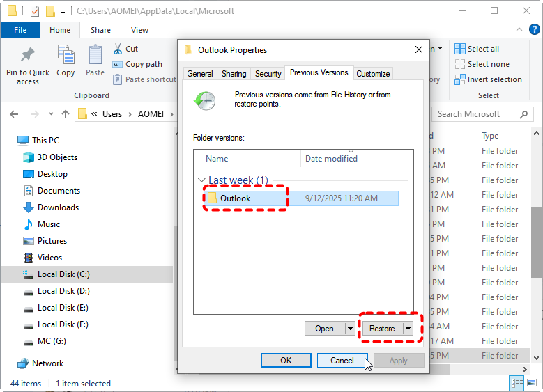Open Downloads in navigation pane

[51, 207]
